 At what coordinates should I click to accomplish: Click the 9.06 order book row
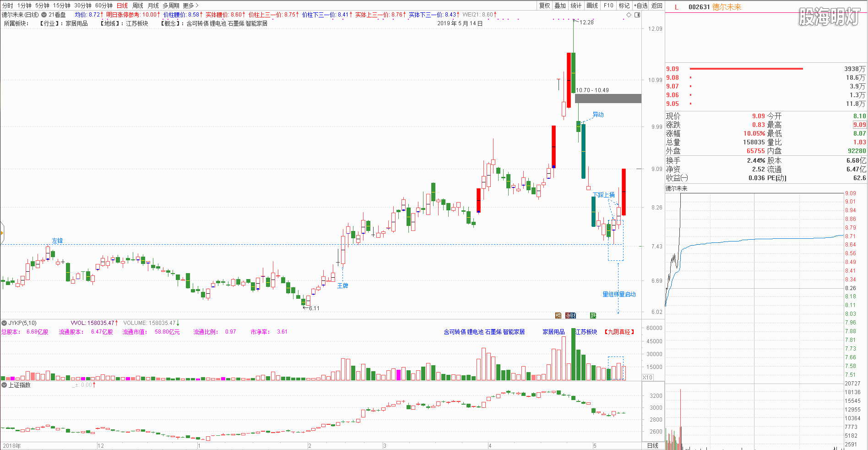[766, 95]
